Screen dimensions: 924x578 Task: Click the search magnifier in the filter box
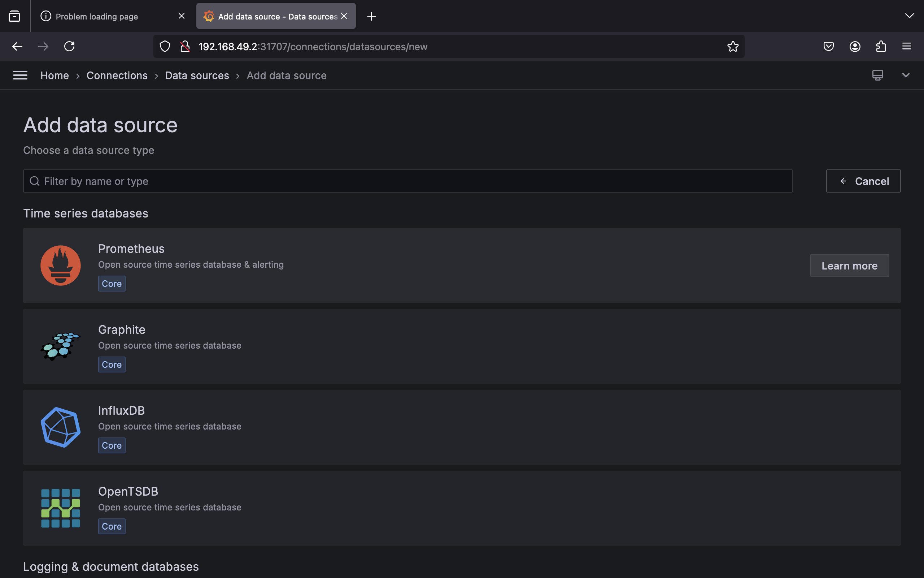[35, 181]
